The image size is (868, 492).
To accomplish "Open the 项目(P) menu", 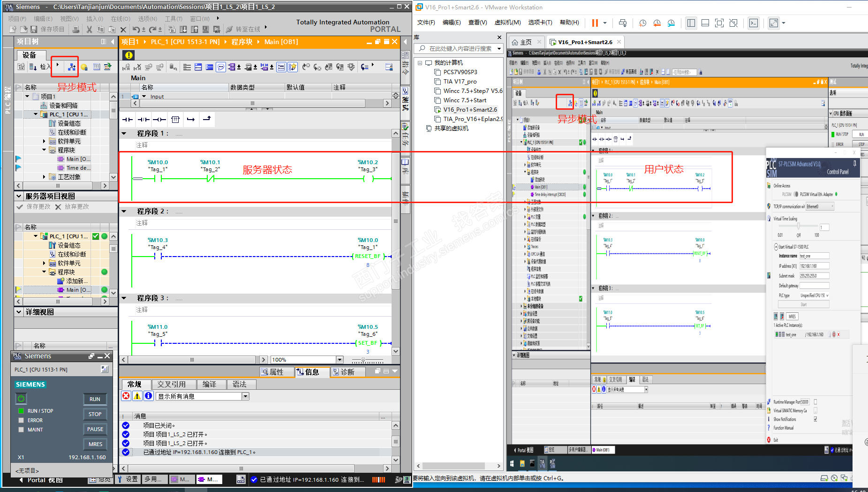I will point(17,19).
